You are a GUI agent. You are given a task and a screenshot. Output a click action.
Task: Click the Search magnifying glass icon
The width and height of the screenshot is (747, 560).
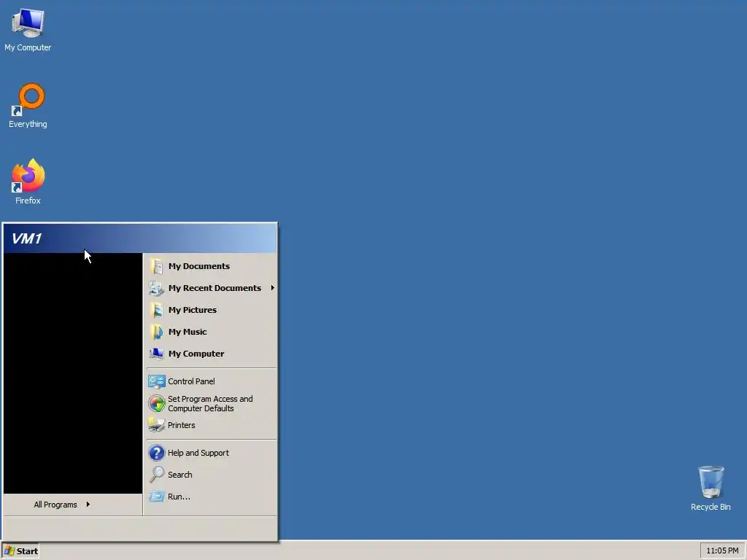pyautogui.click(x=156, y=474)
